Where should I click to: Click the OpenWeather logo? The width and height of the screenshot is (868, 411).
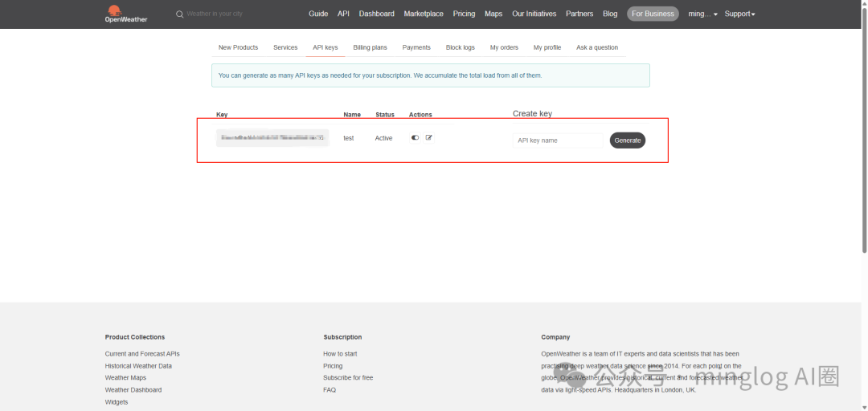point(126,14)
